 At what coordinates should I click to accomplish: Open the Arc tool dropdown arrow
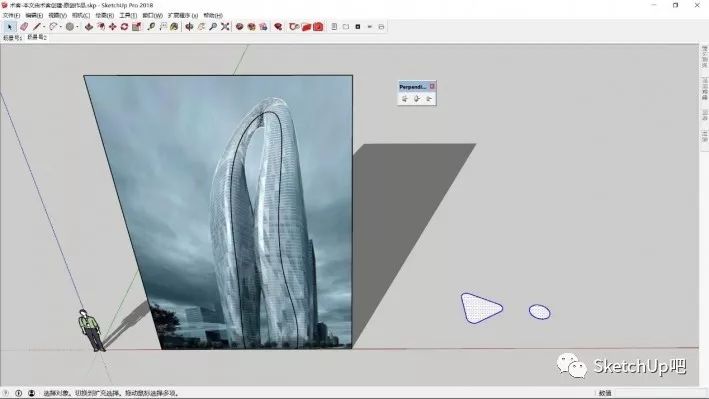[61, 27]
